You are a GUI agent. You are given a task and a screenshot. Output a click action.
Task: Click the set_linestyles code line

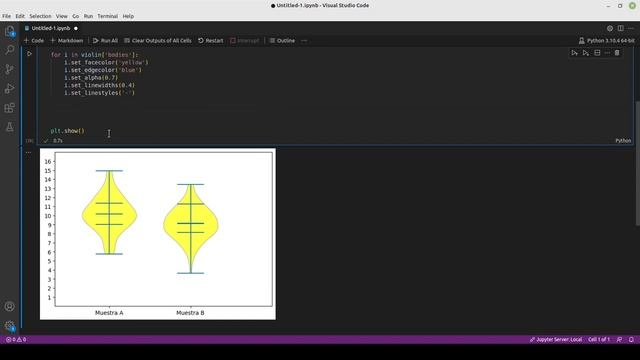point(99,93)
